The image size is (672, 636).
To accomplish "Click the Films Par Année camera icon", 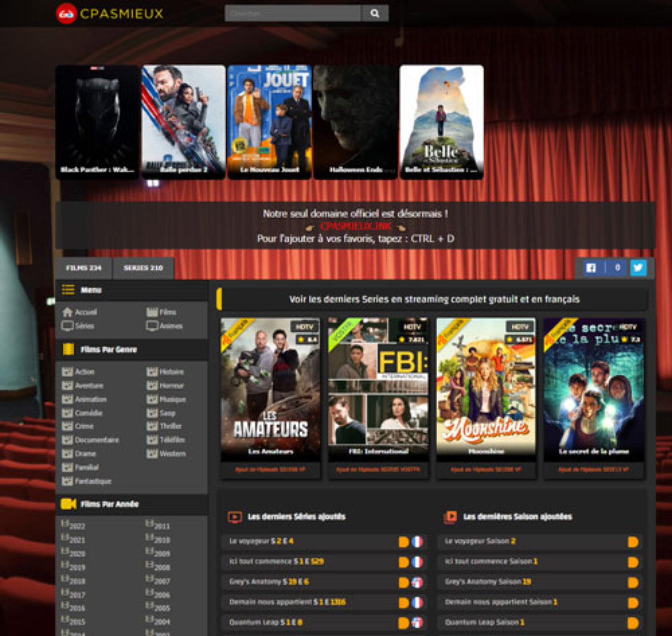I will coord(69,504).
